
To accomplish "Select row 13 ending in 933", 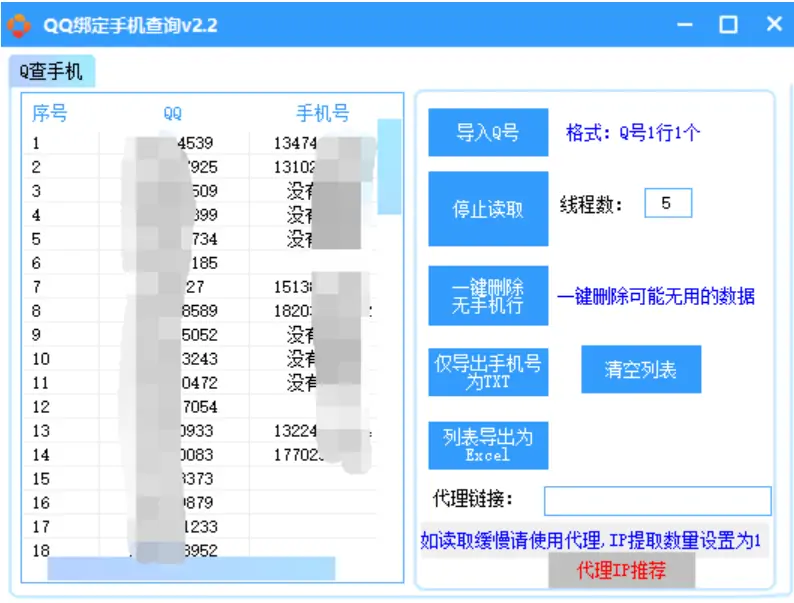I will [201, 431].
